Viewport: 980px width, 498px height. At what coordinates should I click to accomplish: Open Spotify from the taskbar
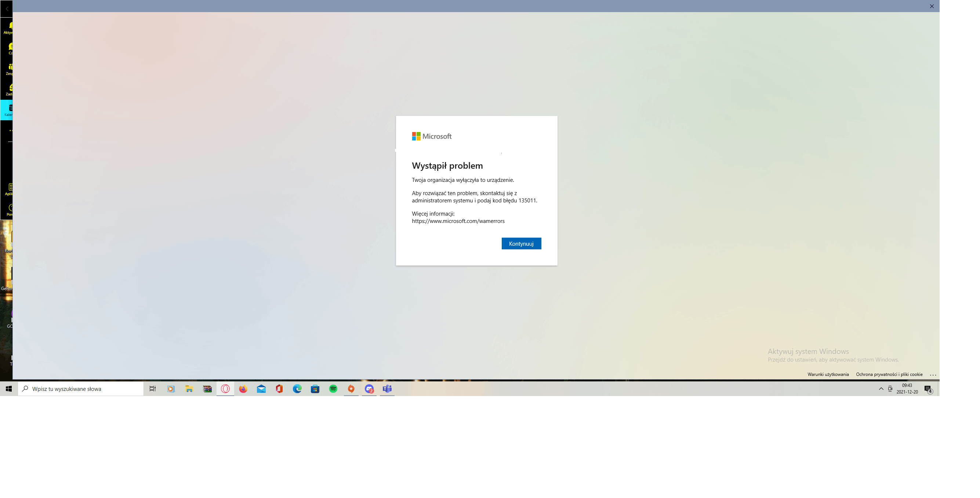[x=333, y=388]
